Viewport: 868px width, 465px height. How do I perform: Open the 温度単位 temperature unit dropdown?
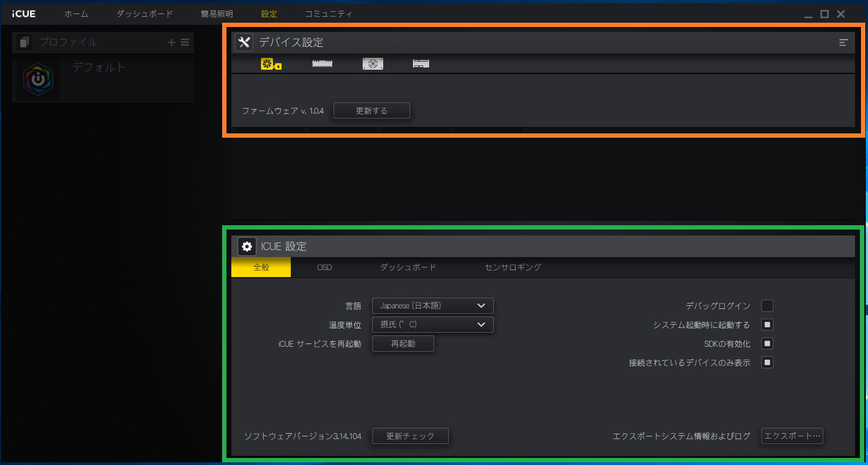432,325
